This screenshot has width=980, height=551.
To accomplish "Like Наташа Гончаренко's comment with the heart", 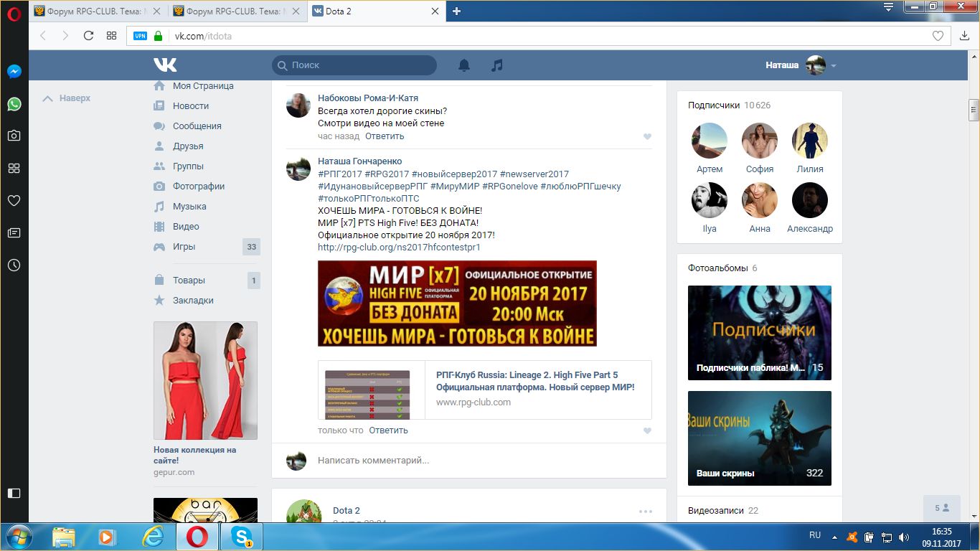I will click(x=647, y=431).
